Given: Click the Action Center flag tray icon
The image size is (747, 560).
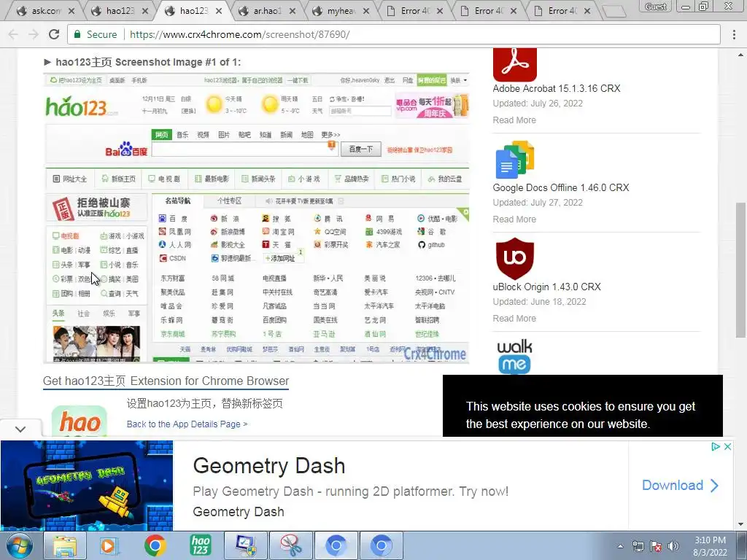Looking at the screenshot, I should [x=656, y=546].
